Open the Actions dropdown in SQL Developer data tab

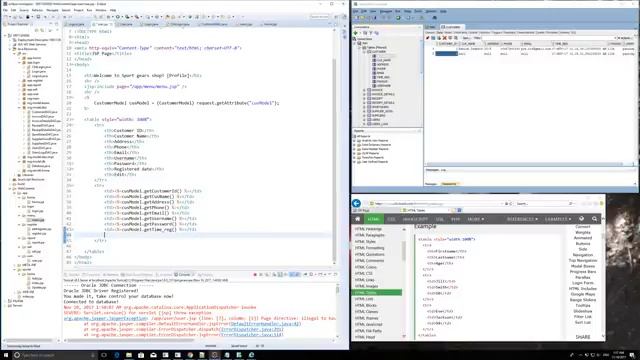626,38
